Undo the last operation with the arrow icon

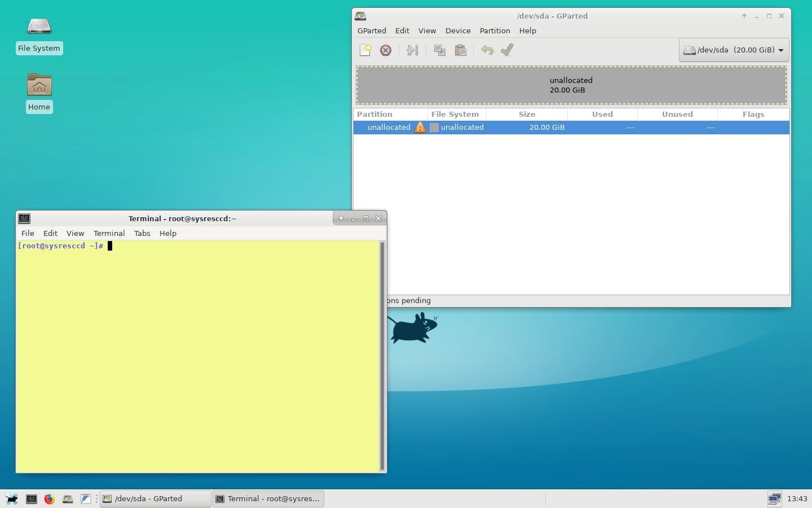pyautogui.click(x=487, y=50)
